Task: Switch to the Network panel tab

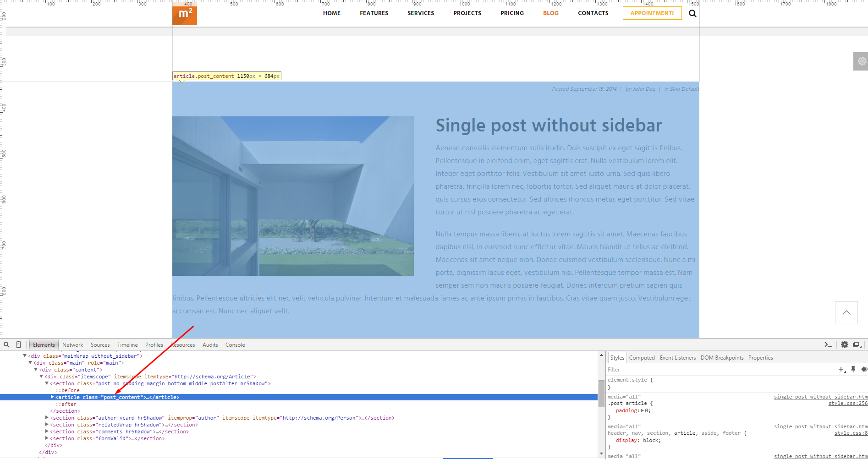Action: [x=72, y=345]
